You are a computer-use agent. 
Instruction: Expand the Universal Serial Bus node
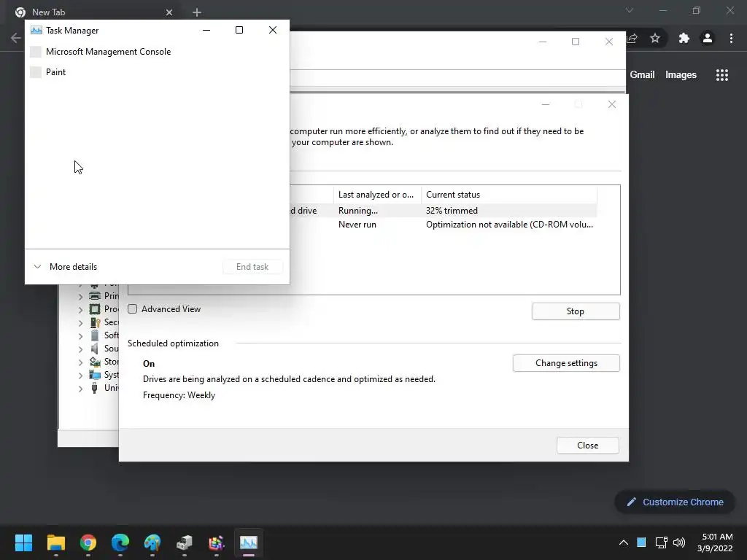80,389
